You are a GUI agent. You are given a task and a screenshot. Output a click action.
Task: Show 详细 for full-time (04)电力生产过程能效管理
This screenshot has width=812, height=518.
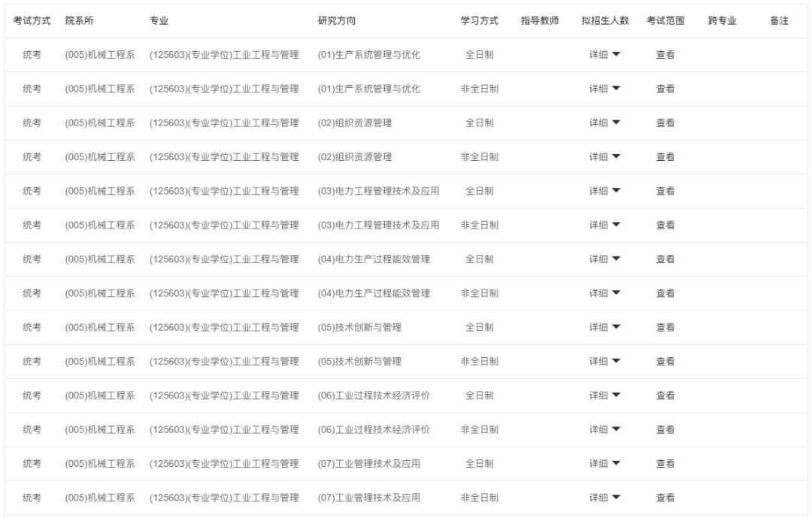(x=604, y=259)
